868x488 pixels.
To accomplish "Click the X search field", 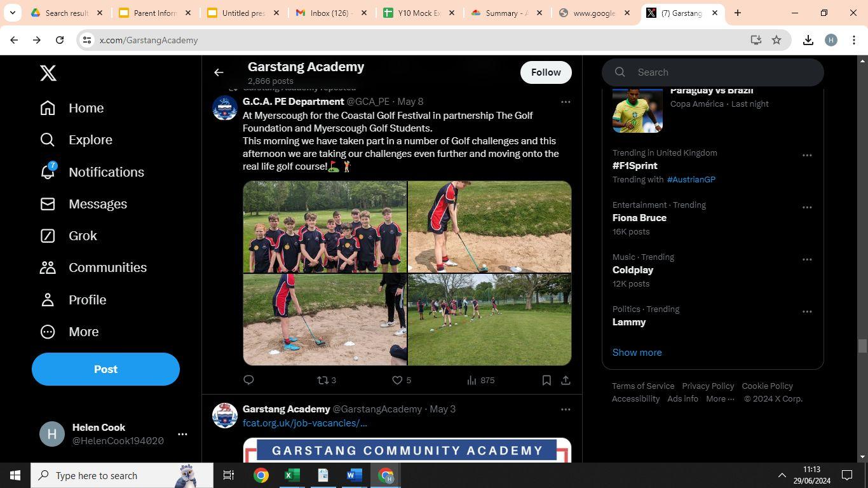I will click(713, 72).
